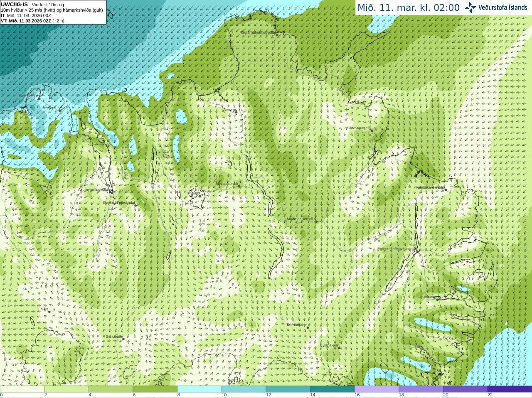
Task: Click the line '10m hviður > 25 m/s (hvítt) og hámarkshviða (gult)'
Action: coord(52,10)
